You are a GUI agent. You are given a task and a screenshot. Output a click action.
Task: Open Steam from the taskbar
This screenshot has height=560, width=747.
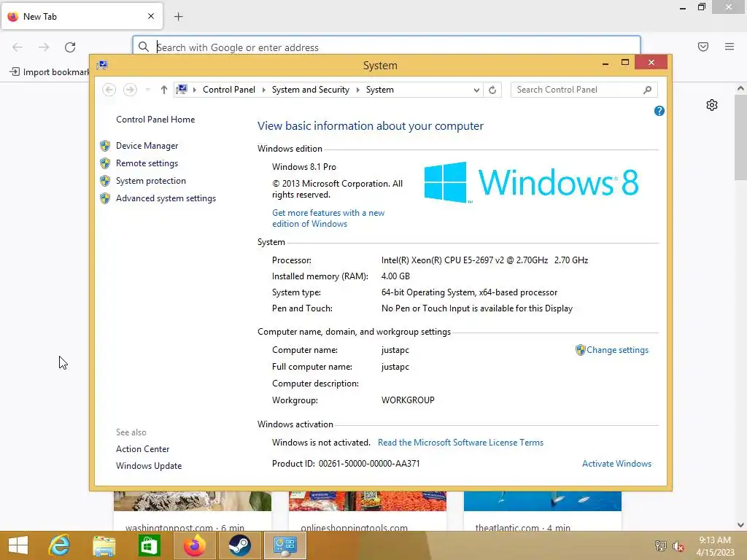239,545
